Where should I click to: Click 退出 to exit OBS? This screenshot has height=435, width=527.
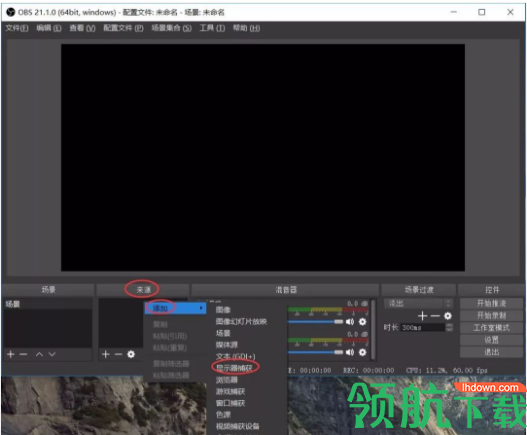click(491, 352)
